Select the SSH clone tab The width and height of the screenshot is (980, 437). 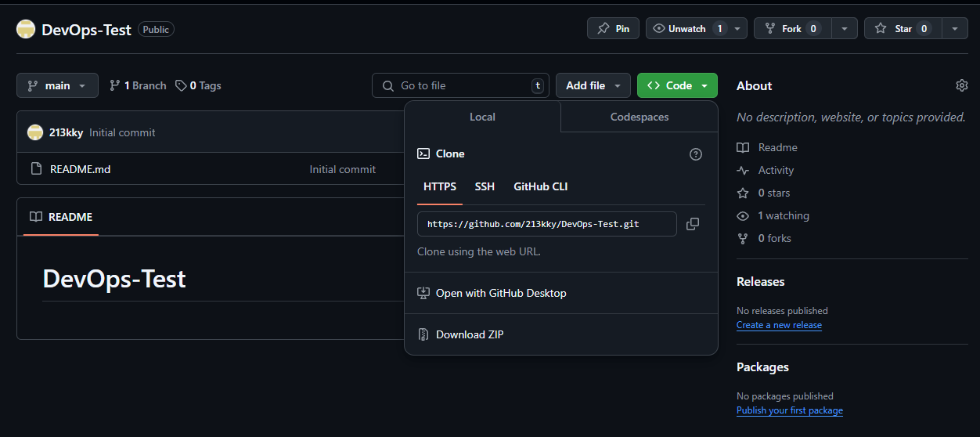pyautogui.click(x=485, y=186)
